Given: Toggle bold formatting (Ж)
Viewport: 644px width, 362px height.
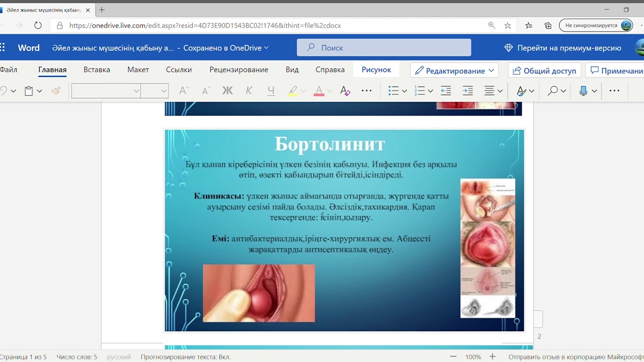Looking at the screenshot, I should pos(227,91).
